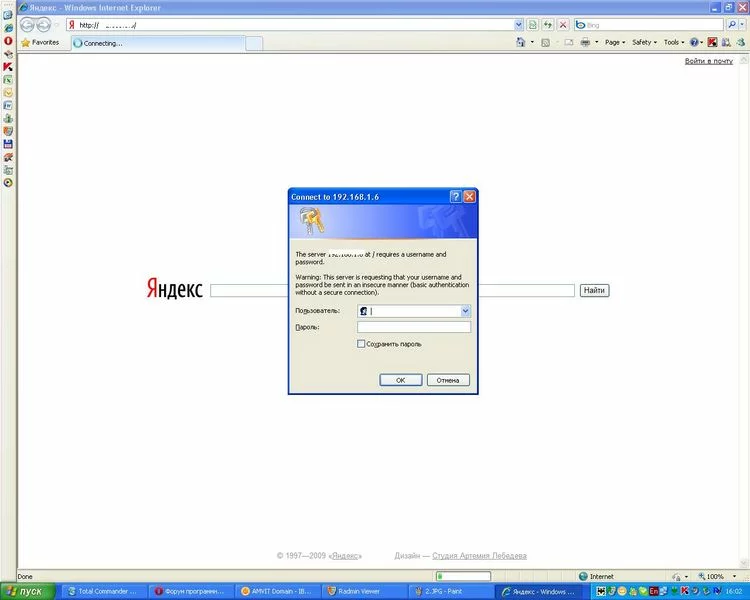This screenshot has width=750, height=600.
Task: Click the 'Войти в почту' link
Action: (x=708, y=61)
